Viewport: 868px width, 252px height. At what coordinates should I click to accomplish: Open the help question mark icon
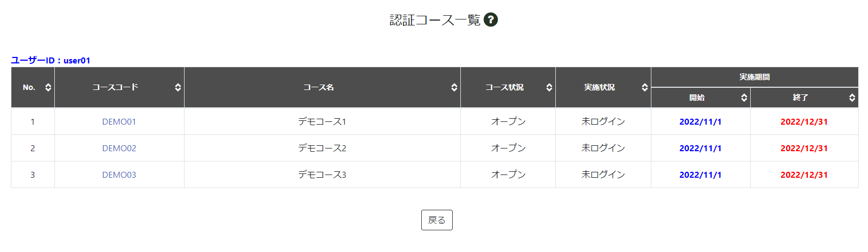click(x=491, y=20)
